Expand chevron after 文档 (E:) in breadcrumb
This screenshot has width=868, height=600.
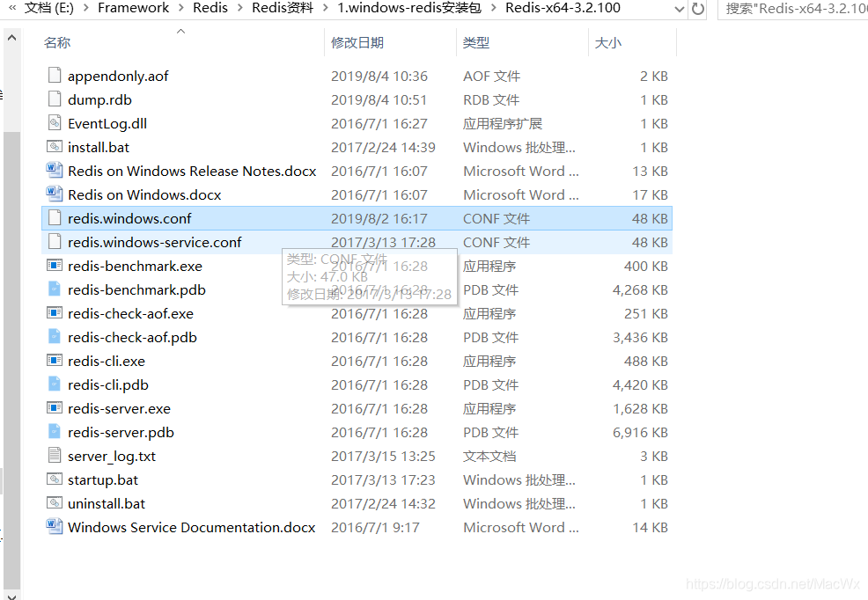click(85, 8)
